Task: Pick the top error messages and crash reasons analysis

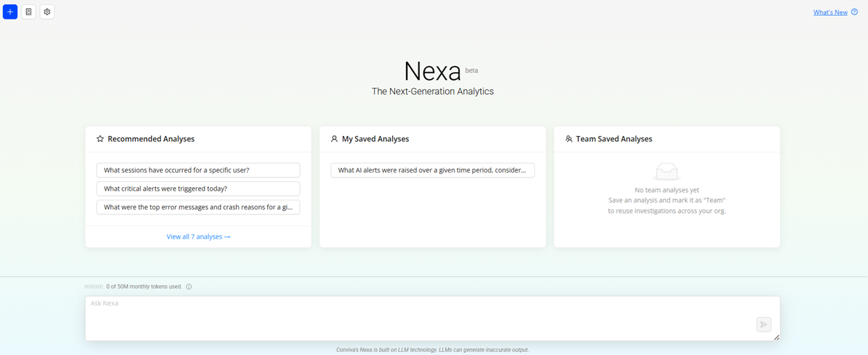Action: point(198,207)
